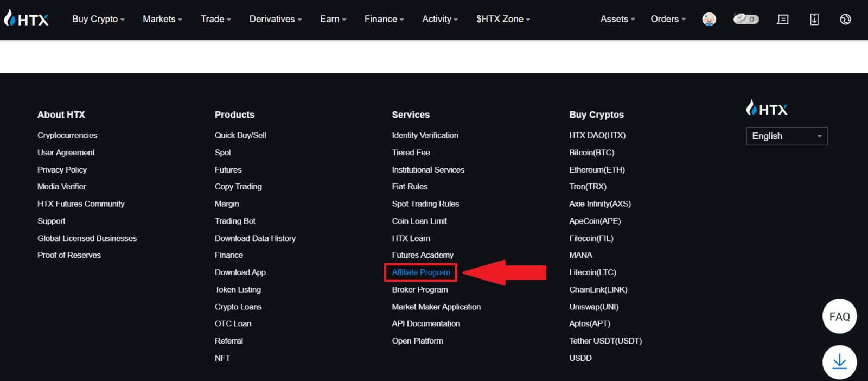
Task: Click the globe language icon
Action: click(x=845, y=19)
